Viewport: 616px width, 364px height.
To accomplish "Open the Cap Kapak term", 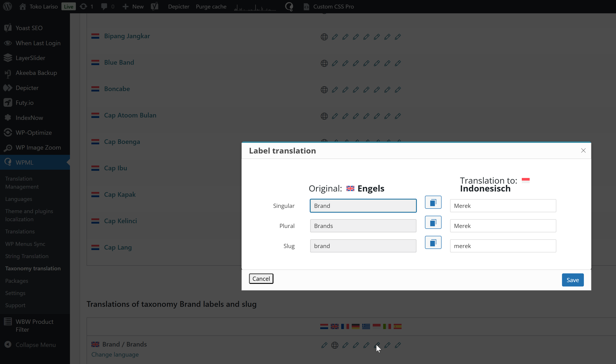I will 120,195.
